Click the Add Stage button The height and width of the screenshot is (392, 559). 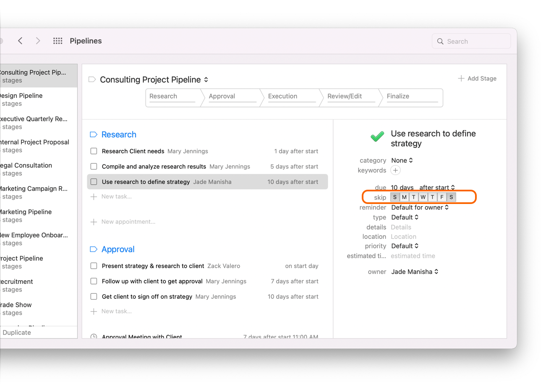477,78
